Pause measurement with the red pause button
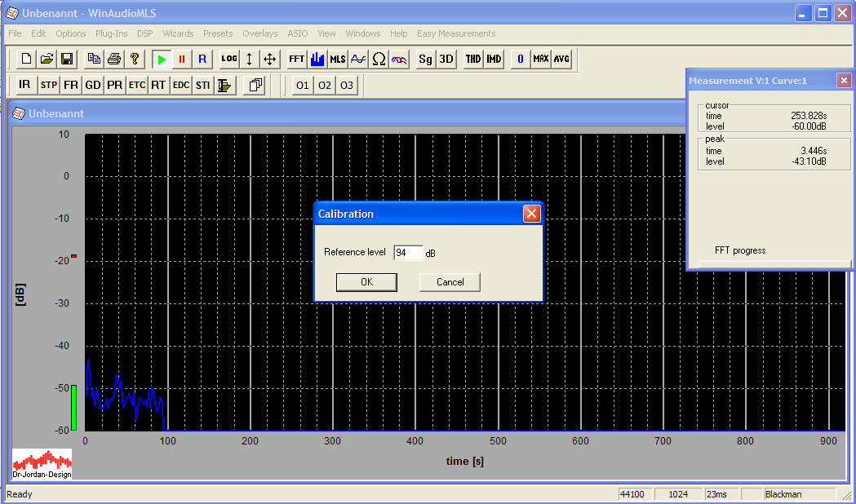Screen dimensions: 856x504 pos(182,60)
